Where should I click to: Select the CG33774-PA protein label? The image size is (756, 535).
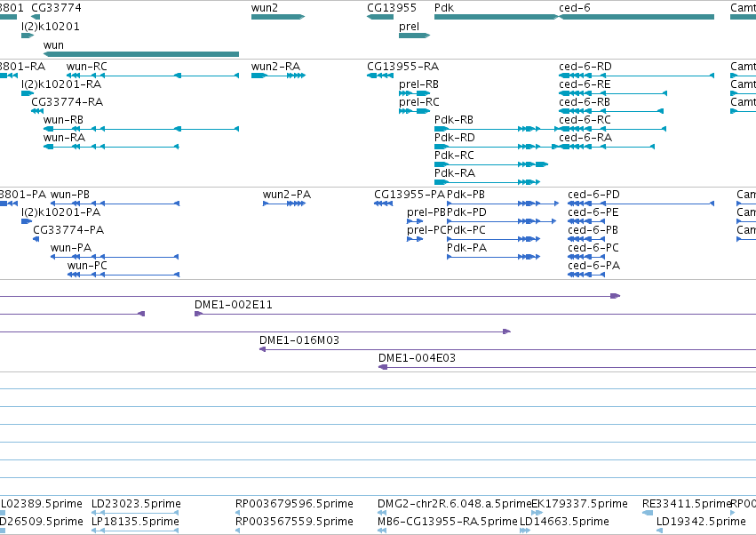[68, 230]
